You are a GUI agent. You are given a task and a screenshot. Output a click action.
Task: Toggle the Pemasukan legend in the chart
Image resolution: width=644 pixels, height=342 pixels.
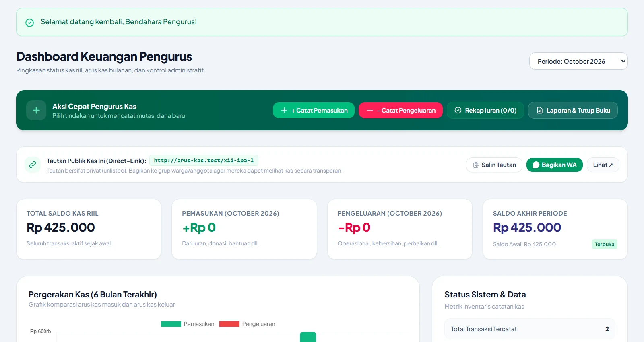coord(188,324)
